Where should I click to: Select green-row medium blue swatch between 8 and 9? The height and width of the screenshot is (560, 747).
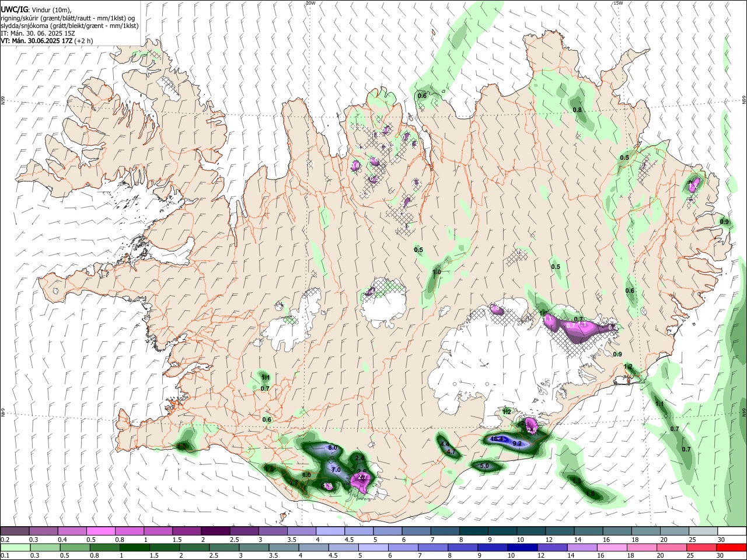coord(462,548)
